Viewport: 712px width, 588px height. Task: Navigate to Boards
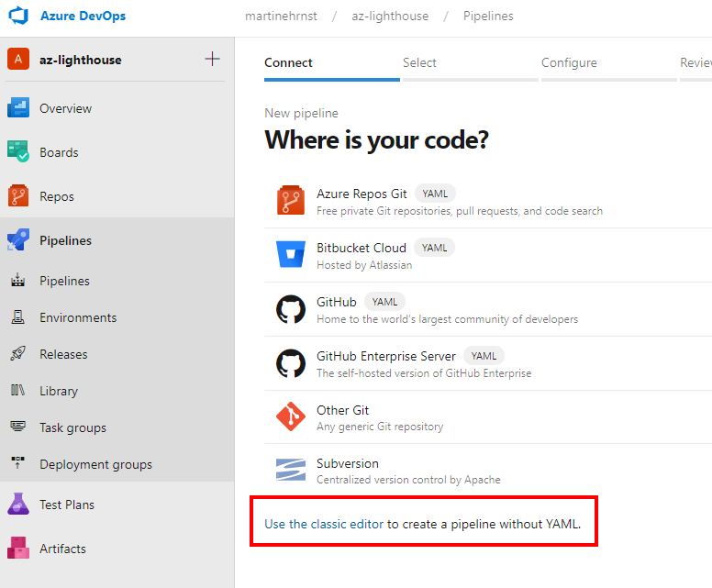pyautogui.click(x=59, y=152)
